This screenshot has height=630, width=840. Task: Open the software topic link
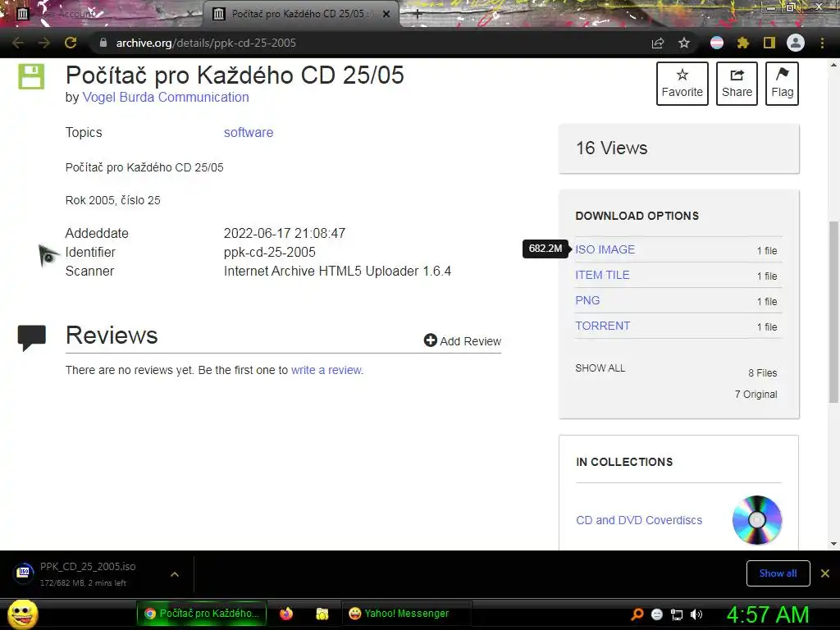pos(249,132)
